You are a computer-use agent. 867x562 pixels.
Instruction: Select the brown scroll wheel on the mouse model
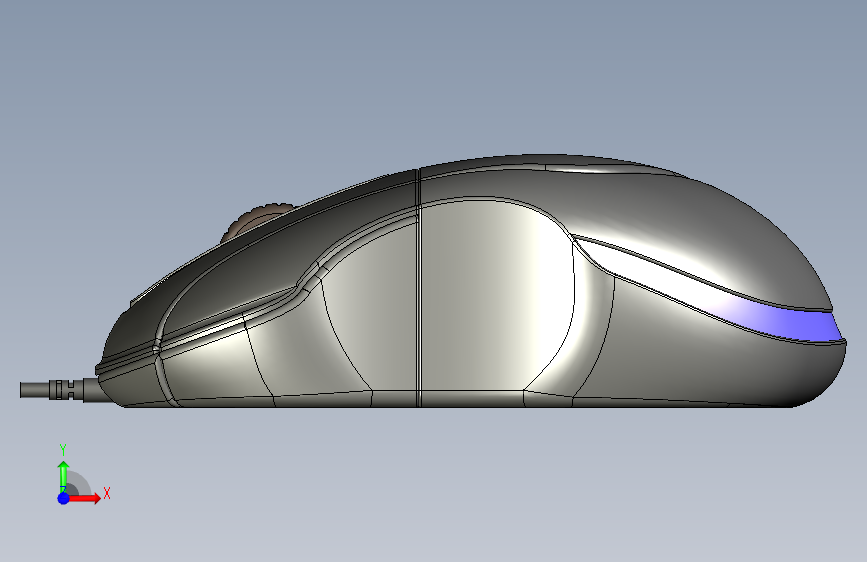255,222
